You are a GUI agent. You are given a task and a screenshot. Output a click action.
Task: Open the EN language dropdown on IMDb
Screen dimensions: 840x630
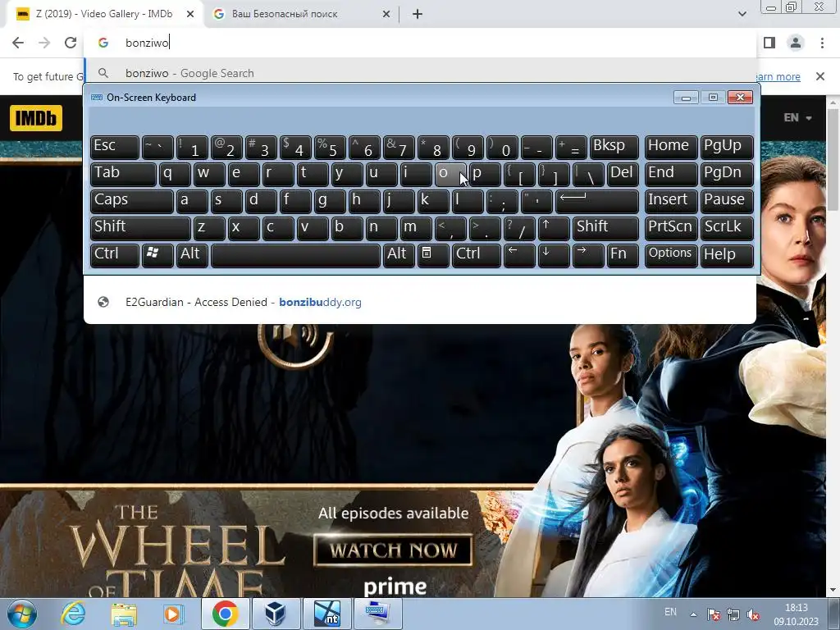pyautogui.click(x=797, y=118)
